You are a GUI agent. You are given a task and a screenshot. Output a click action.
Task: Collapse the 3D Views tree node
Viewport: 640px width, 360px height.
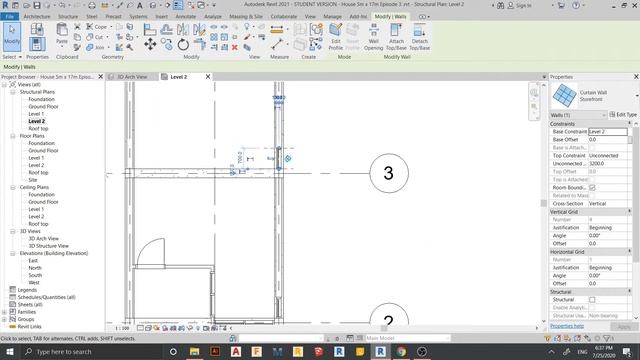click(13, 231)
